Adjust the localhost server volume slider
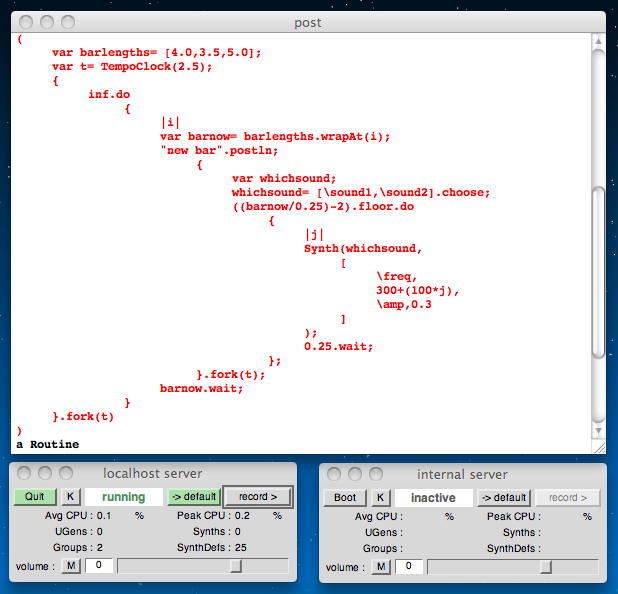618x594 pixels. [236, 566]
